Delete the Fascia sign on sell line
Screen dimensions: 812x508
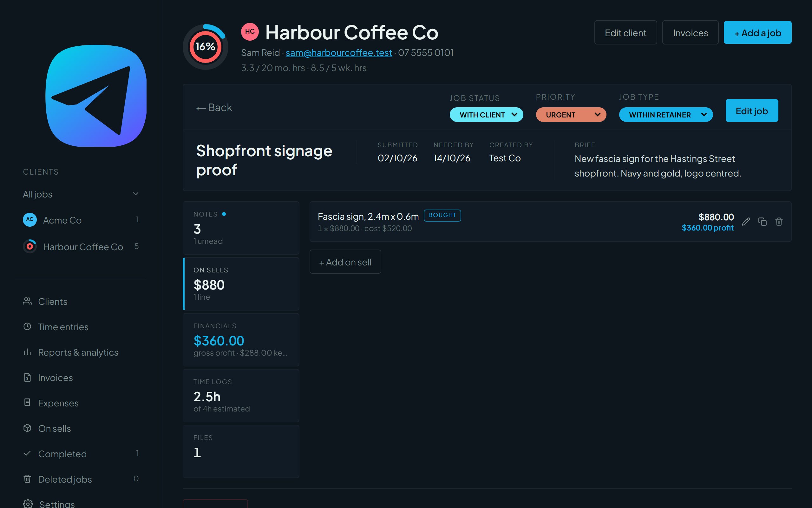(x=779, y=222)
